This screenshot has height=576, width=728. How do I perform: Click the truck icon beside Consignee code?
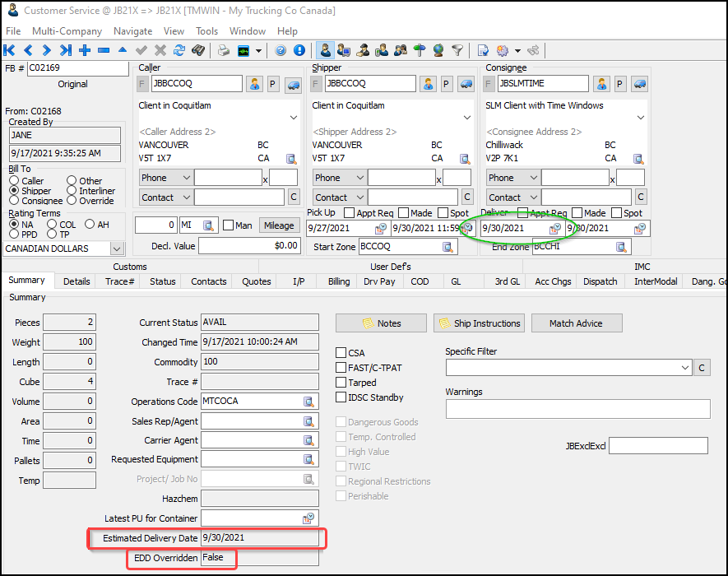point(639,84)
